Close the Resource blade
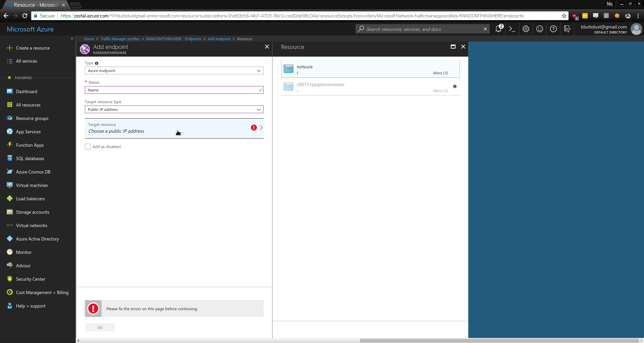 pyautogui.click(x=463, y=47)
